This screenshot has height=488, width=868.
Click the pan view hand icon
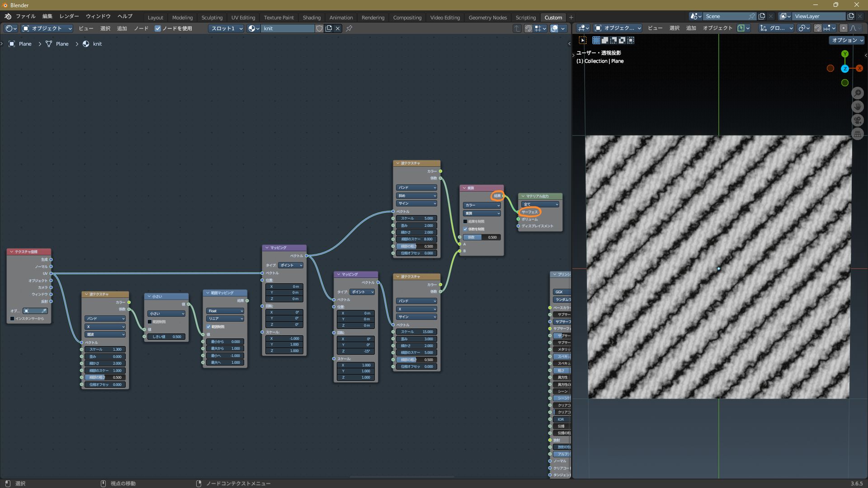coord(857,107)
